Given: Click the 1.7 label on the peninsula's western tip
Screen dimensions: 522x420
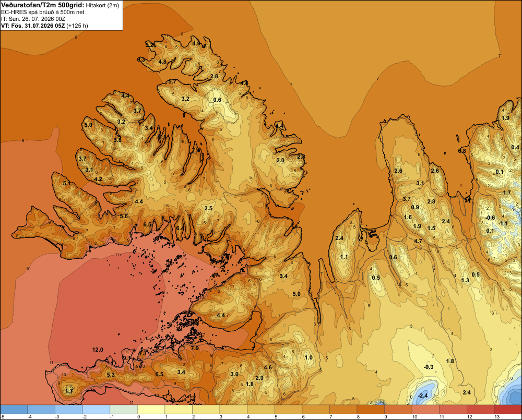Looking at the screenshot, I should tap(69, 391).
